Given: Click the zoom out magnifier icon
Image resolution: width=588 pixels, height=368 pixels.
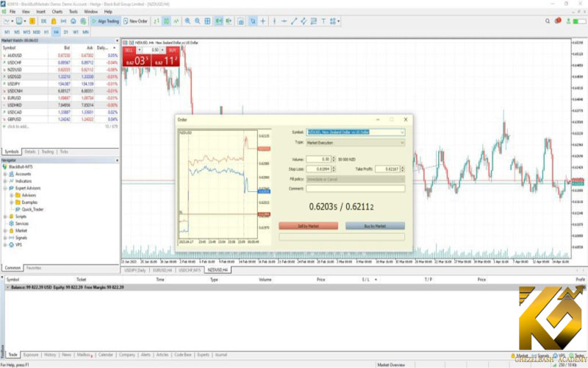Looking at the screenshot, I should 198,21.
